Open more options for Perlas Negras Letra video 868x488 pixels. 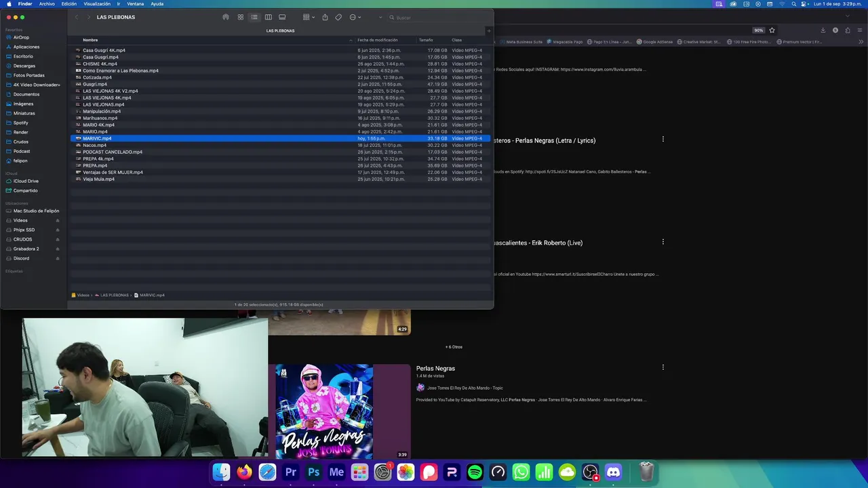tap(663, 139)
